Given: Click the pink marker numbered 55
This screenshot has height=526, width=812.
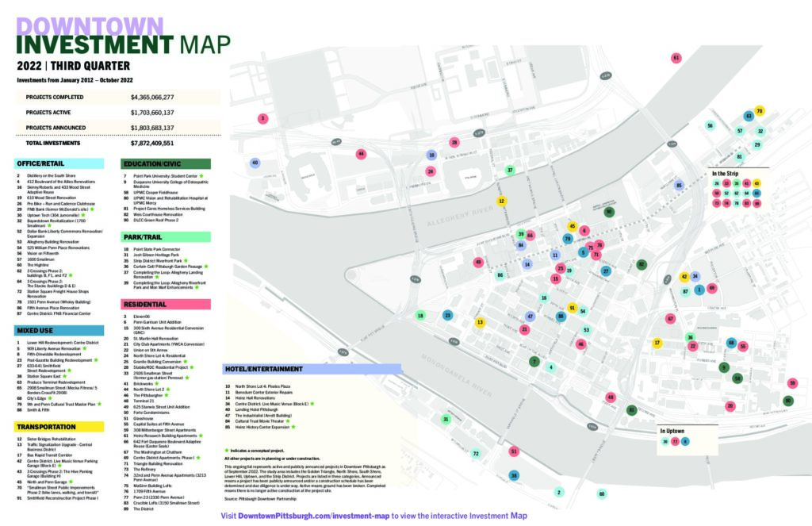Looking at the screenshot, I should click(x=742, y=346).
